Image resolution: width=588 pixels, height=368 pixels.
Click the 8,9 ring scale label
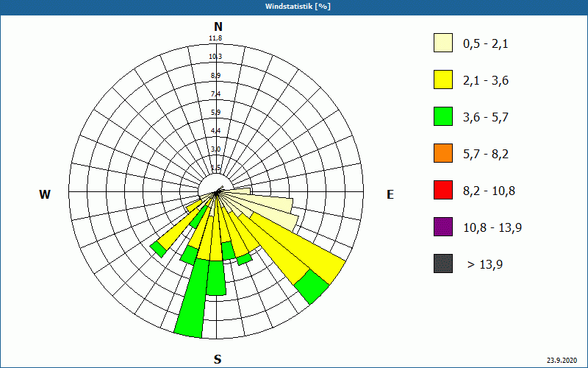click(215, 76)
